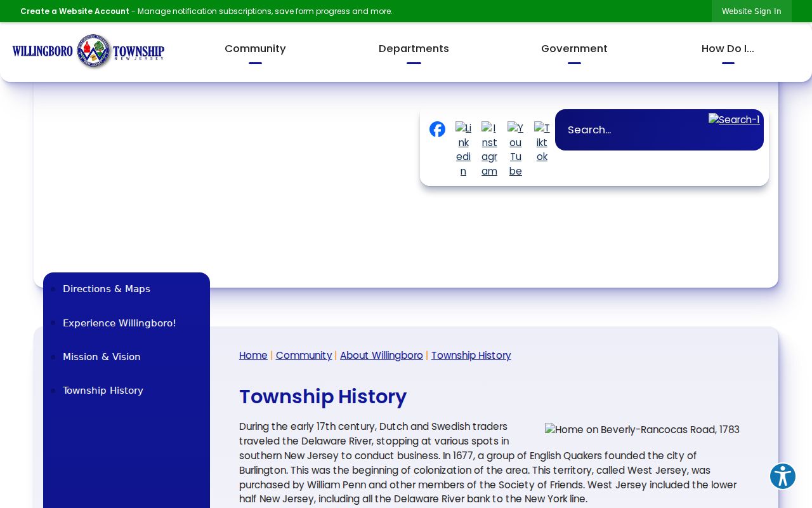812x508 pixels.
Task: Open the accessibility widget icon
Action: [x=783, y=476]
